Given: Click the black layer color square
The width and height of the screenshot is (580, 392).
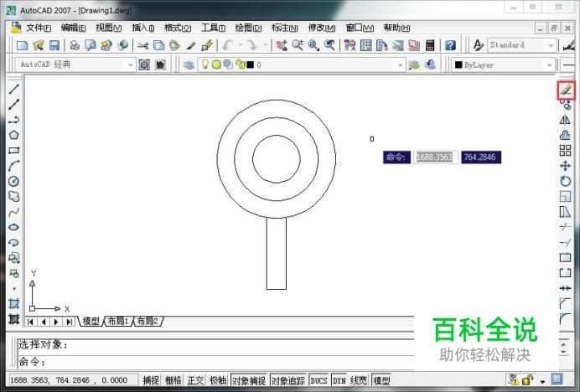Looking at the screenshot, I should [251, 64].
